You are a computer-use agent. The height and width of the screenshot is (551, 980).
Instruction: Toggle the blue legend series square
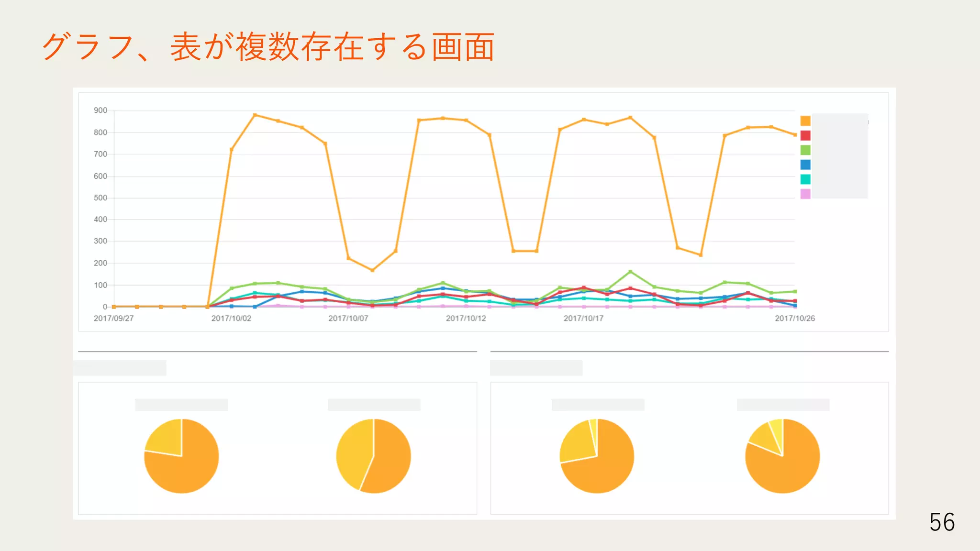pyautogui.click(x=805, y=165)
